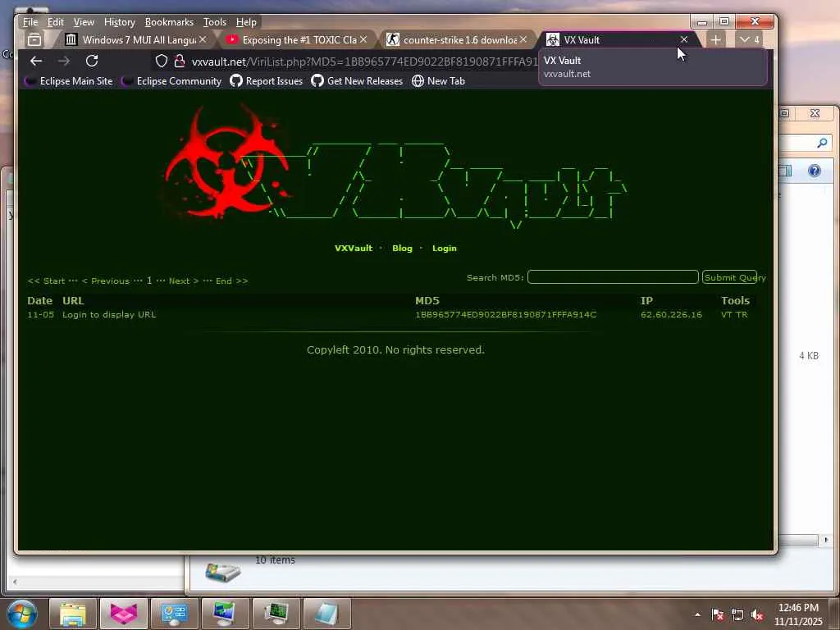Open the notepad taskbar icon
Image resolution: width=840 pixels, height=630 pixels.
point(326,614)
